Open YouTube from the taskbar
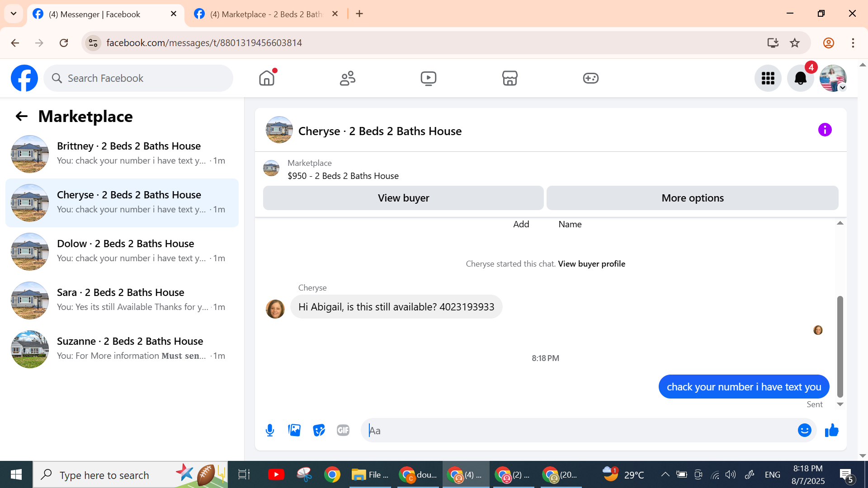Viewport: 868px width, 488px height. pyautogui.click(x=276, y=474)
